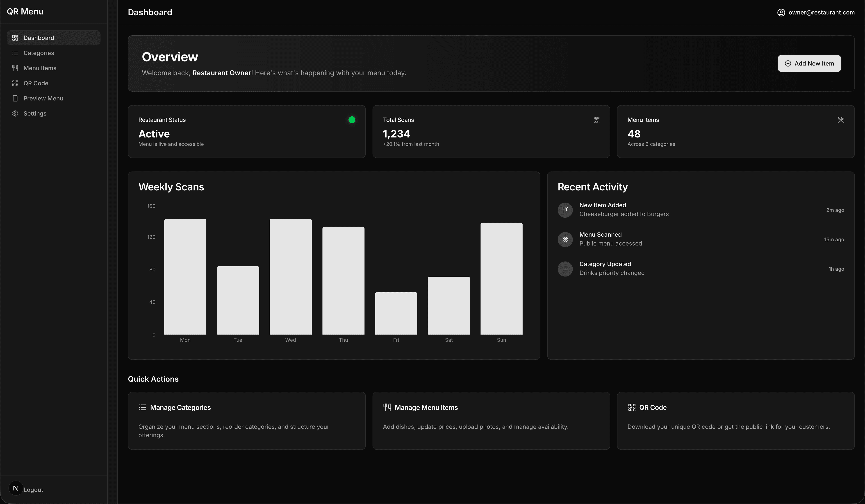
Task: Click the Categories list icon in sidebar
Action: pos(15,53)
